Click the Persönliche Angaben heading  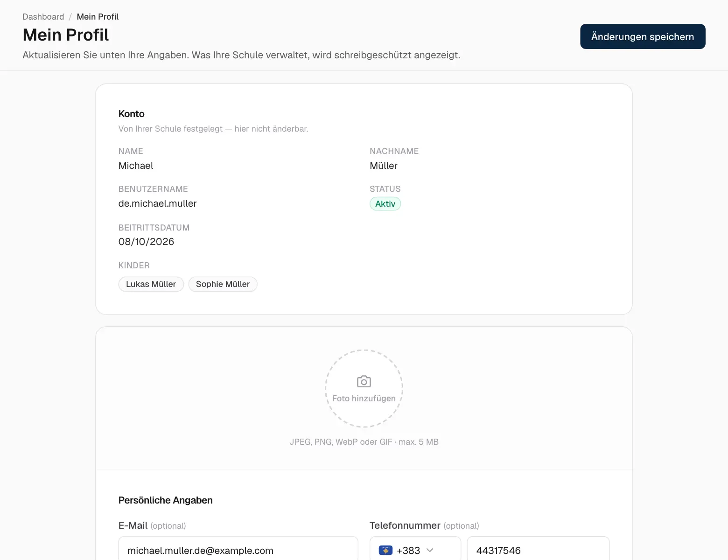(166, 500)
